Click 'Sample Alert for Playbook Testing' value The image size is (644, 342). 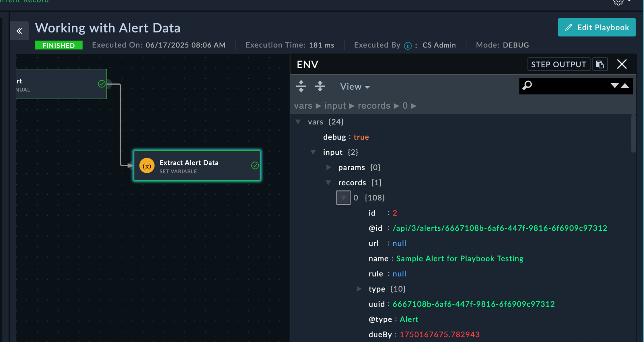460,259
